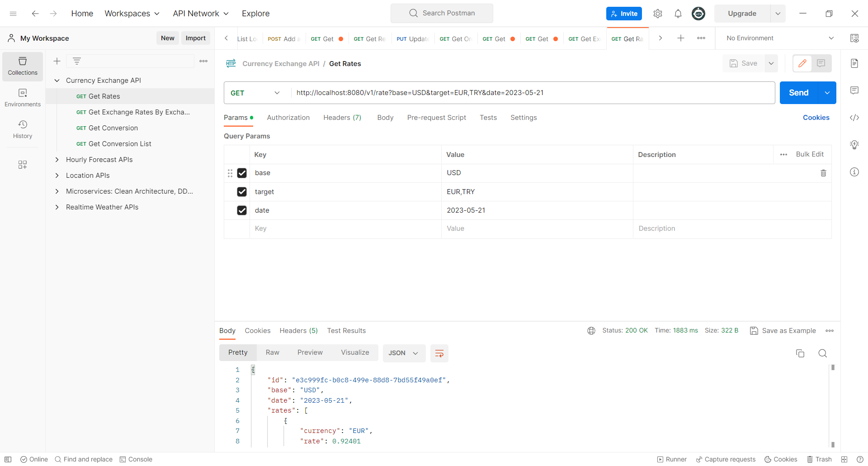
Task: Create new collection with plus icon
Action: (x=57, y=61)
